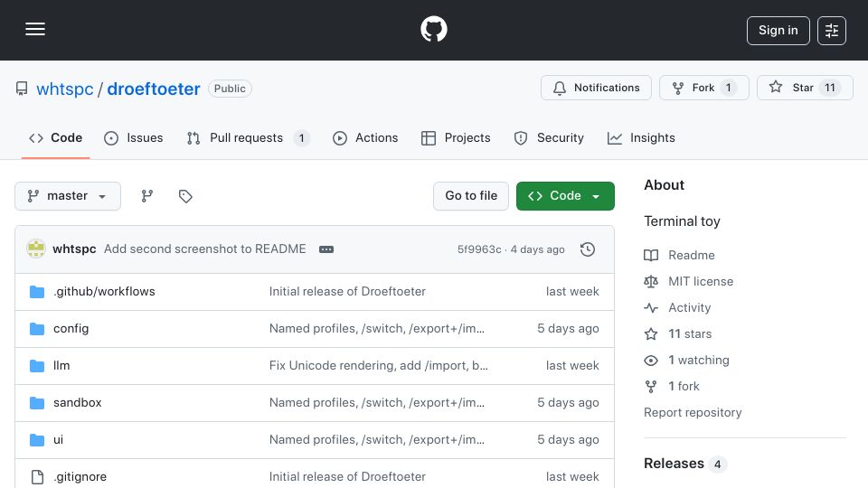The width and height of the screenshot is (868, 488).
Task: Click the folder icon beside config
Action: pos(37,329)
